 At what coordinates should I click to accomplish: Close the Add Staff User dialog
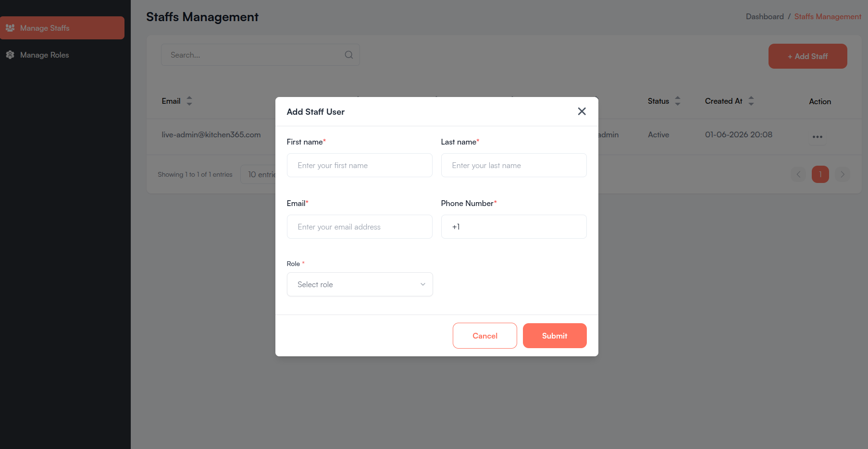[x=582, y=111]
